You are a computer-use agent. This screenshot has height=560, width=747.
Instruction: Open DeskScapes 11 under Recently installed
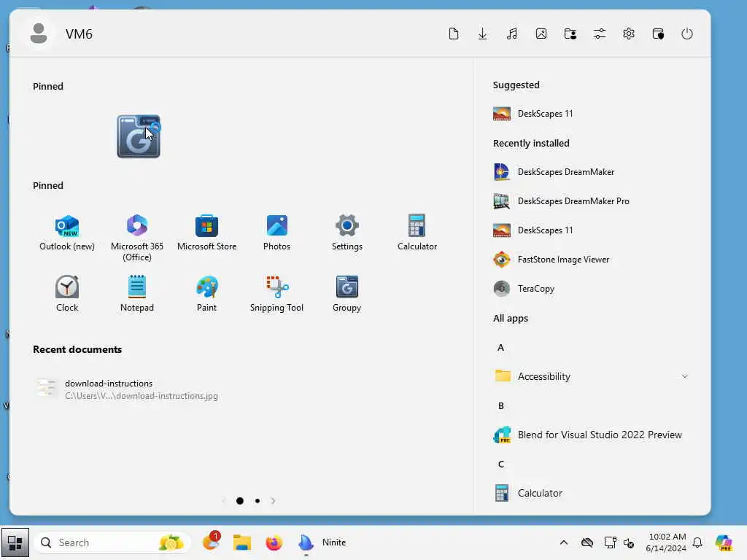[592, 230]
